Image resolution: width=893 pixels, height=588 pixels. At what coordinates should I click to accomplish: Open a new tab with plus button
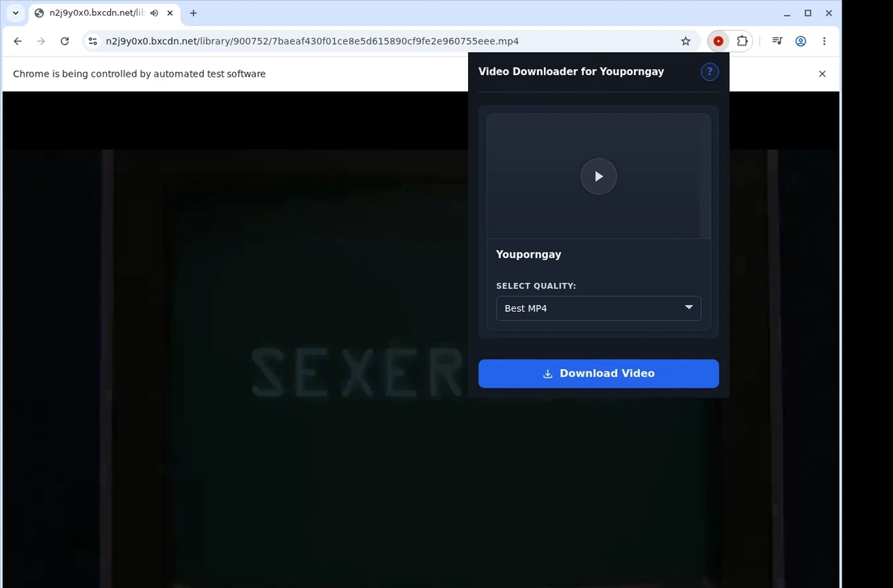point(193,13)
